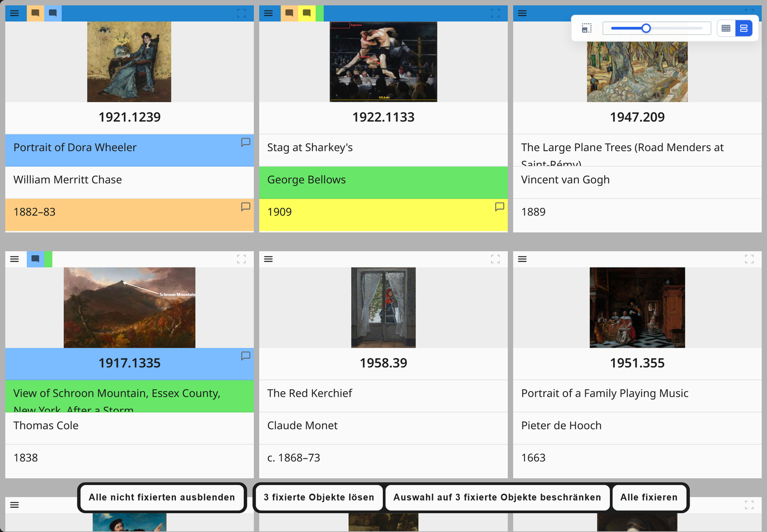Select the title 'View of Schroon Mountain, Essex County'
Screen dimensions: 767x532
pos(117,393)
